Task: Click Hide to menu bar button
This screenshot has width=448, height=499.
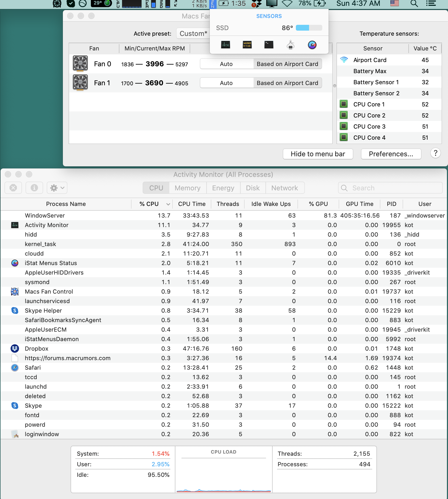Action: pyautogui.click(x=318, y=154)
